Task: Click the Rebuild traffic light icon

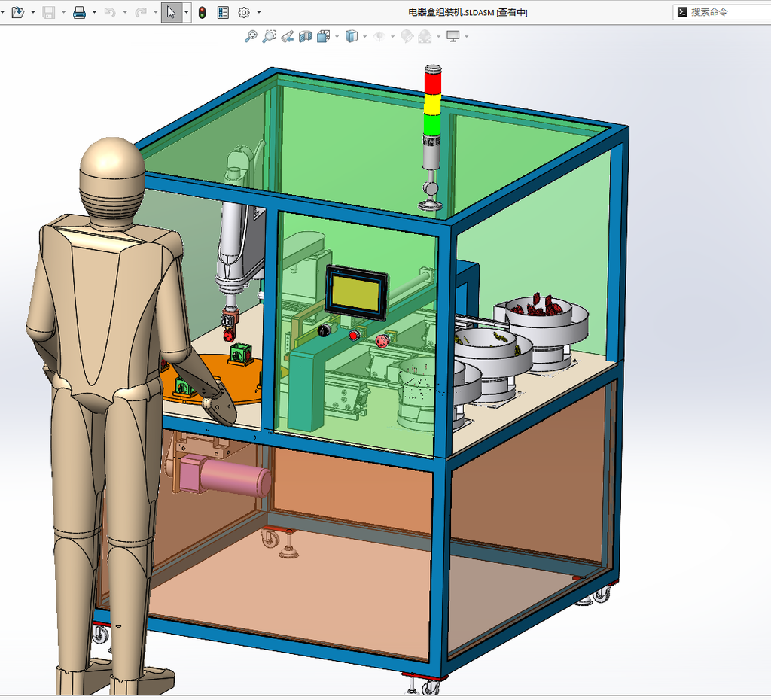Action: click(202, 12)
